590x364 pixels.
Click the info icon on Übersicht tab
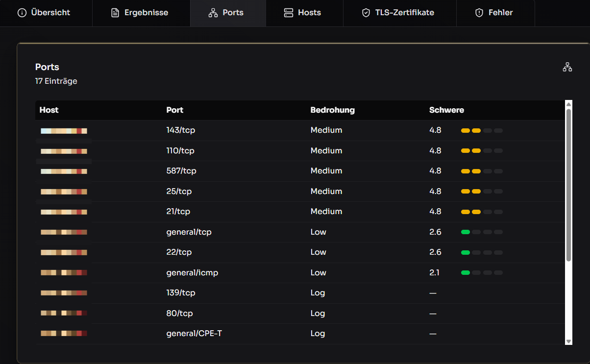pyautogui.click(x=22, y=13)
